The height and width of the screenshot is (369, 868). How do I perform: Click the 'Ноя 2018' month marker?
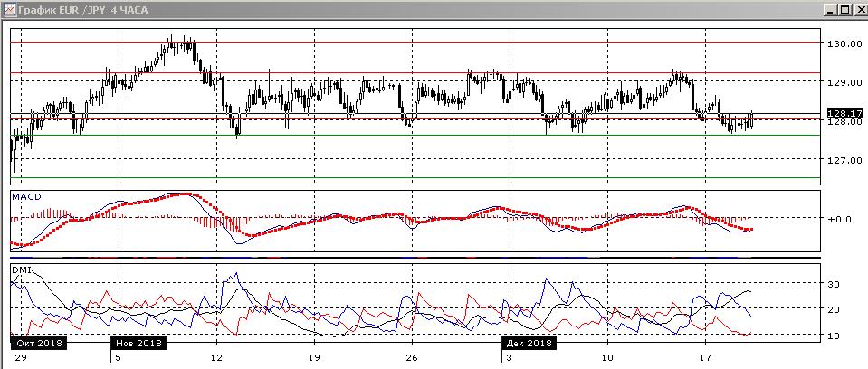pos(138,343)
